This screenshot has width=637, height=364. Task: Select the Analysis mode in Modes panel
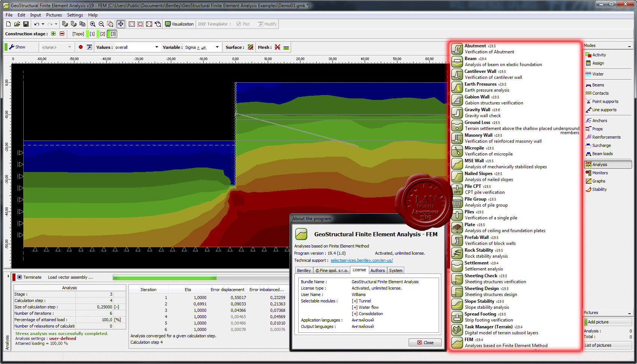[608, 165]
